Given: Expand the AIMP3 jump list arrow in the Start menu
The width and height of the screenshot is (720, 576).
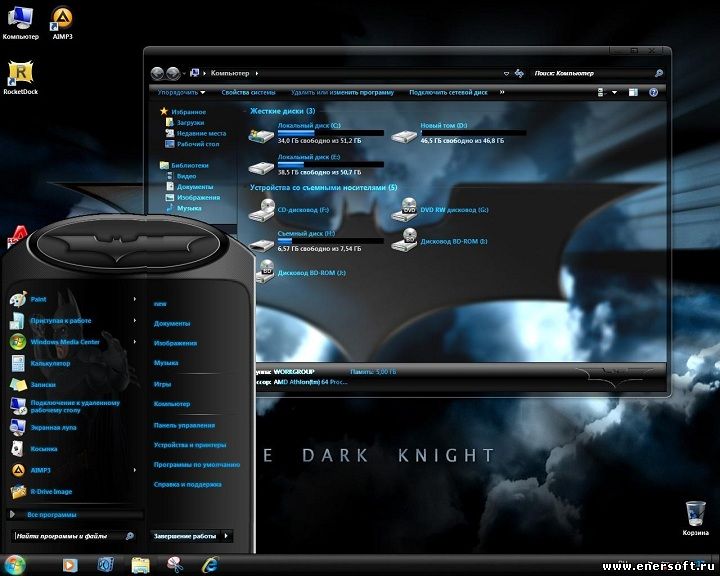Looking at the screenshot, I should pos(135,470).
